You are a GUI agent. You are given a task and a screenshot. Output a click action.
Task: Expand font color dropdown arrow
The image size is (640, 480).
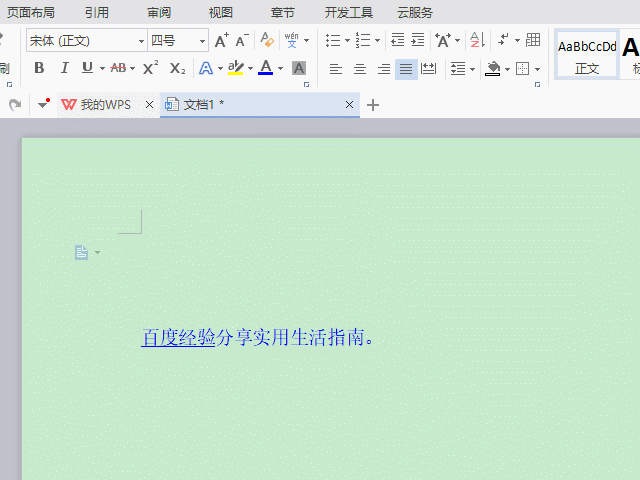[280, 69]
